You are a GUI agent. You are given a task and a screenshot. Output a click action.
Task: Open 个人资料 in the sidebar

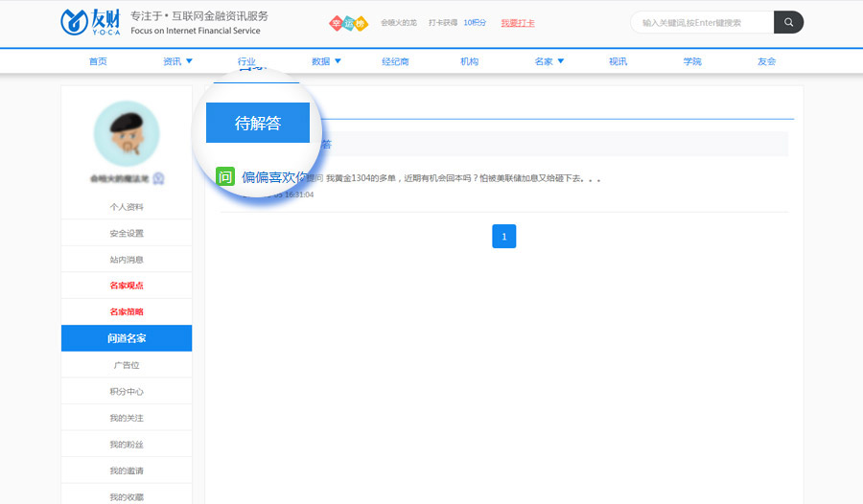click(x=127, y=207)
